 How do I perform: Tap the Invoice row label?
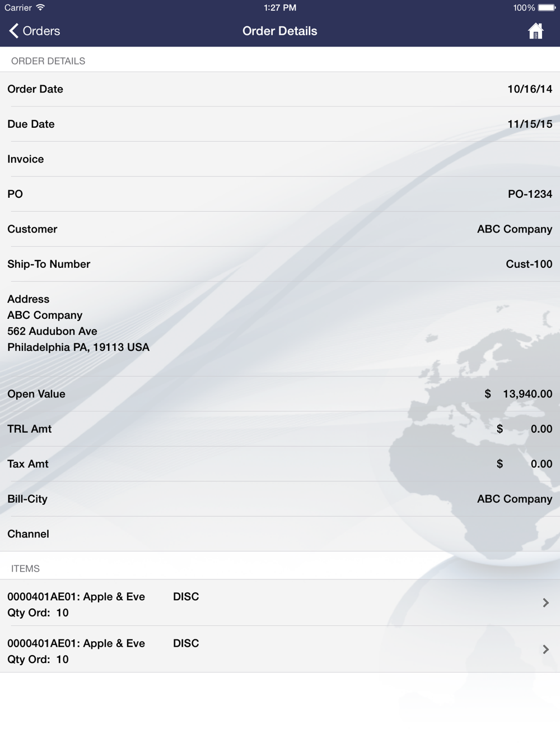(26, 159)
